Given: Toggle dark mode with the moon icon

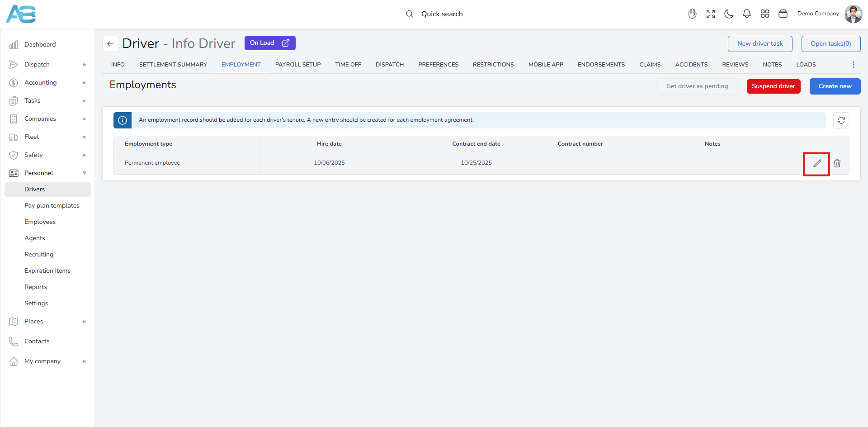Looking at the screenshot, I should [729, 14].
